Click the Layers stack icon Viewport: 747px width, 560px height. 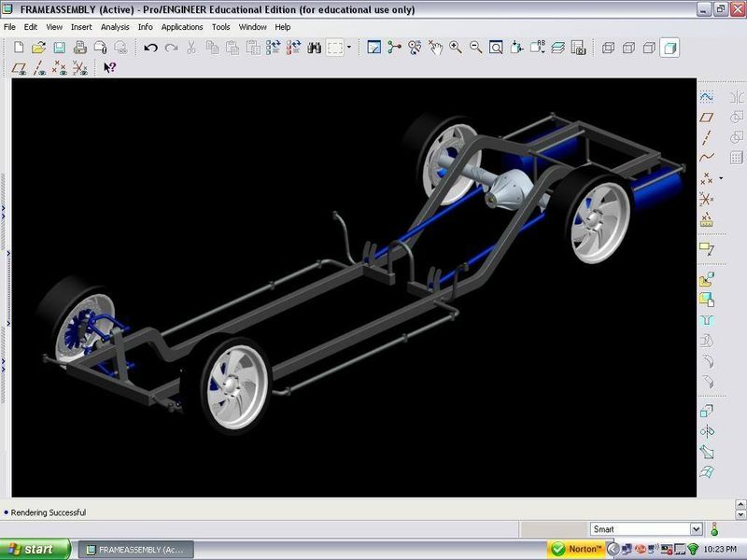[x=557, y=48]
